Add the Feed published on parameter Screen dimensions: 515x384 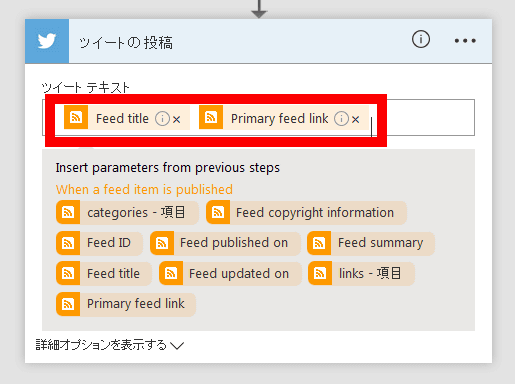pos(225,243)
